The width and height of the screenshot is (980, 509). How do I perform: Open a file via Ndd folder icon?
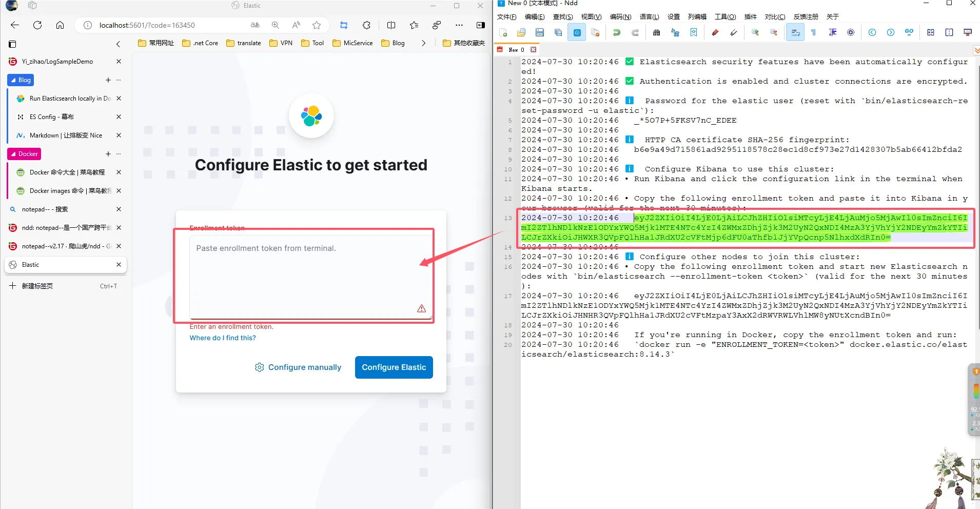coord(521,32)
